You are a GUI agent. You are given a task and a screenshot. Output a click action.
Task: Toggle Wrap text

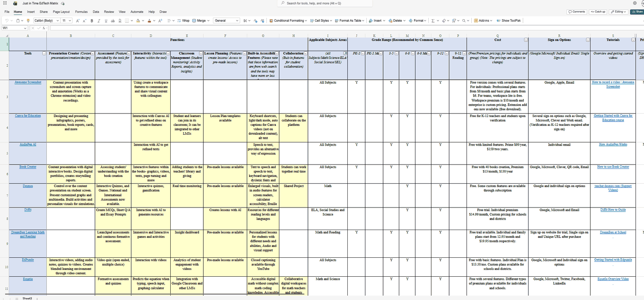coord(184,21)
